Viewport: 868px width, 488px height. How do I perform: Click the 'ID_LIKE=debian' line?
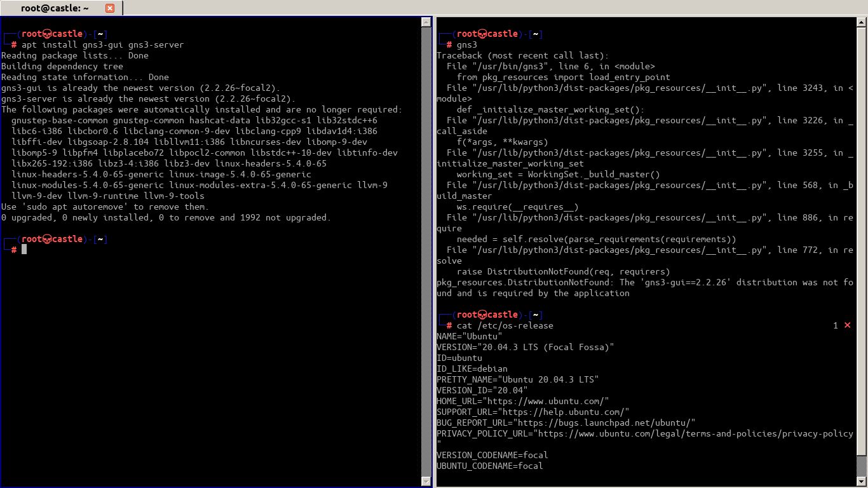(x=472, y=369)
